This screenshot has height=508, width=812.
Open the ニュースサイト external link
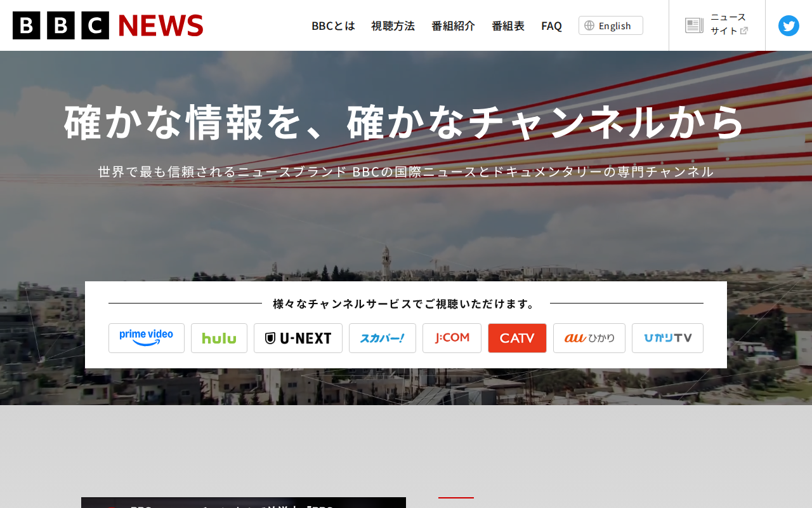717,25
